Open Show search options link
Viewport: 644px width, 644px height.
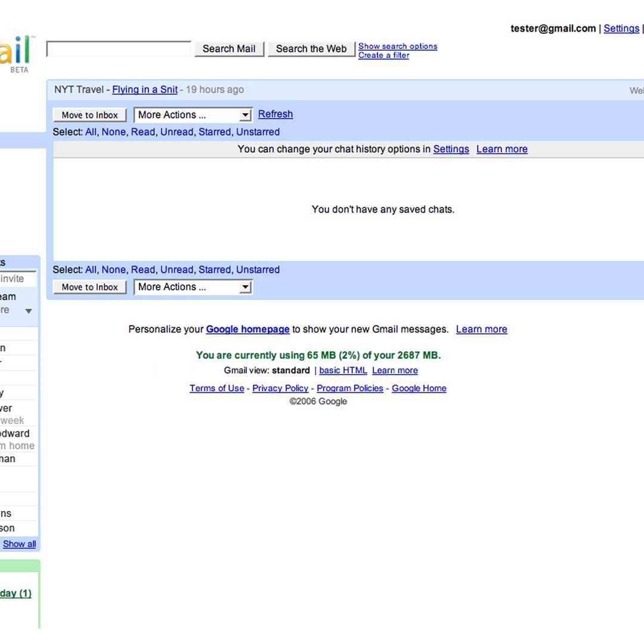(x=398, y=46)
